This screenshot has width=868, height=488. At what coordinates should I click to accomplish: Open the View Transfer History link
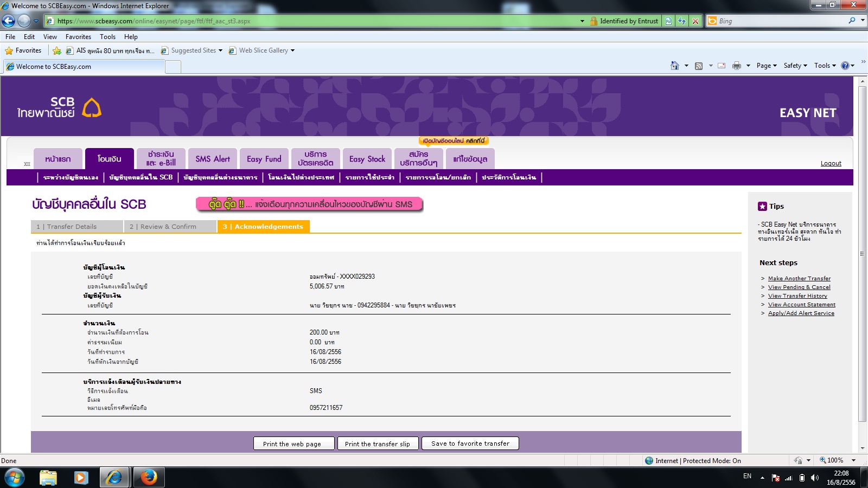tap(797, 296)
